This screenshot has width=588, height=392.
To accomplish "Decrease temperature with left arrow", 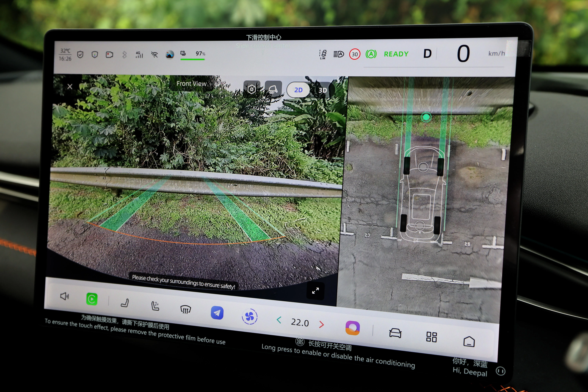I will (x=279, y=320).
